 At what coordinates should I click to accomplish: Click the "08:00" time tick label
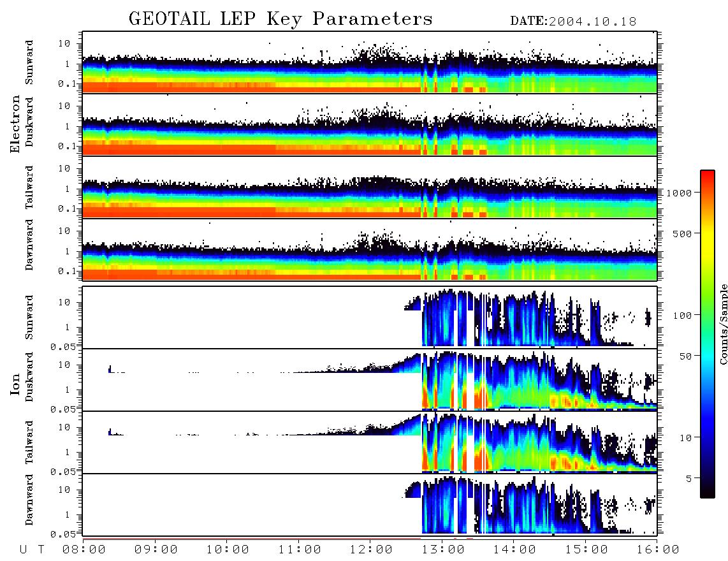click(84, 550)
